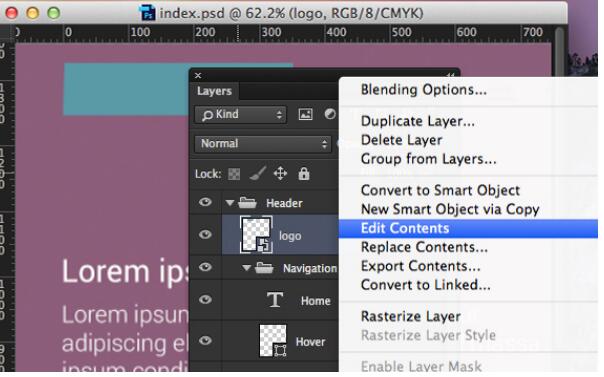Hide the Header group visibility eye
Image resolution: width=604 pixels, height=377 pixels.
coord(205,202)
